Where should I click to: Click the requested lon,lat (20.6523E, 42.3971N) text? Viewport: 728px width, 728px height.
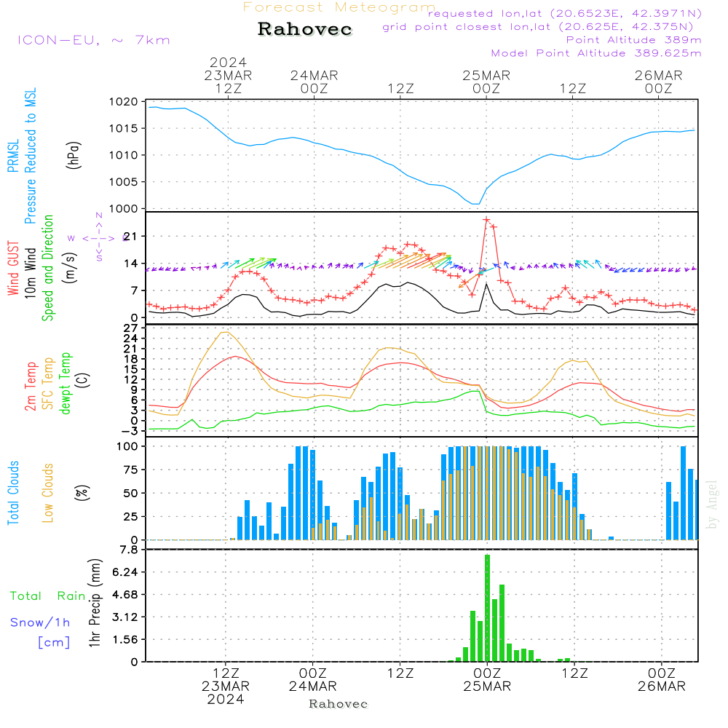(x=565, y=14)
